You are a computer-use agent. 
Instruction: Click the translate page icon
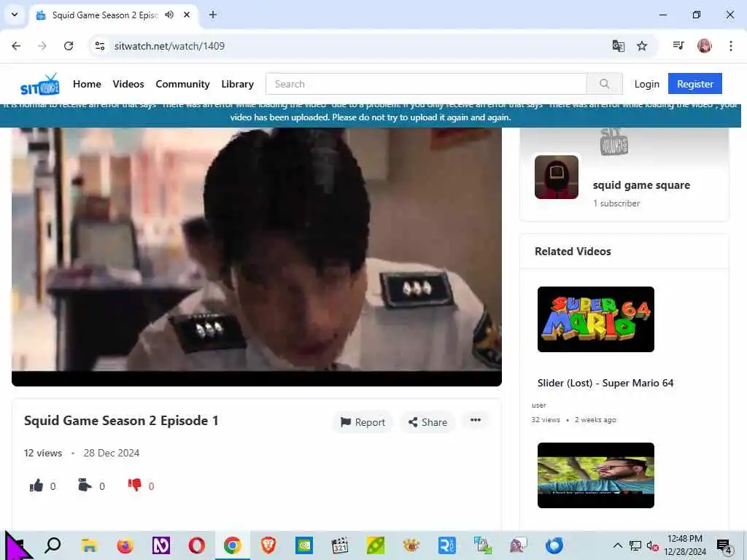[618, 46]
